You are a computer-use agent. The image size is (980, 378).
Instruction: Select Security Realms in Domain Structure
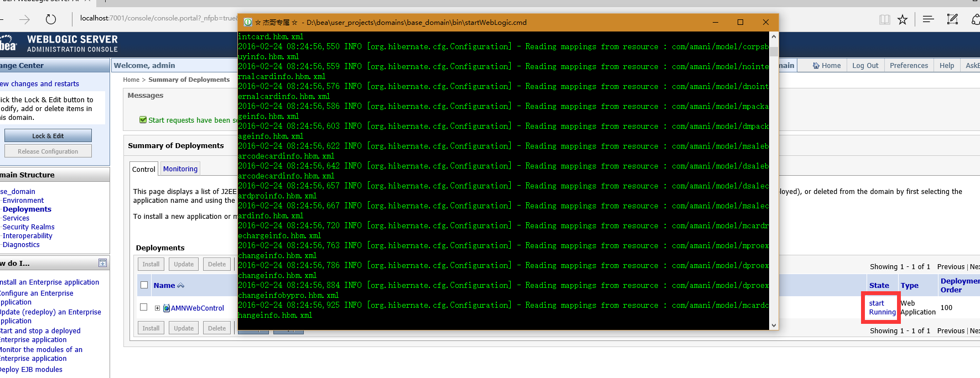click(x=29, y=227)
